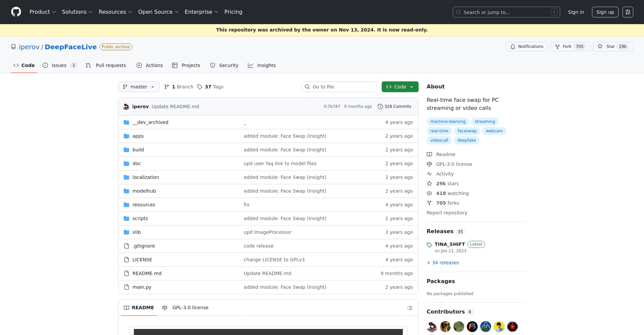This screenshot has height=335, width=644.
Task: Click the first contributor avatar
Action: 432,327
